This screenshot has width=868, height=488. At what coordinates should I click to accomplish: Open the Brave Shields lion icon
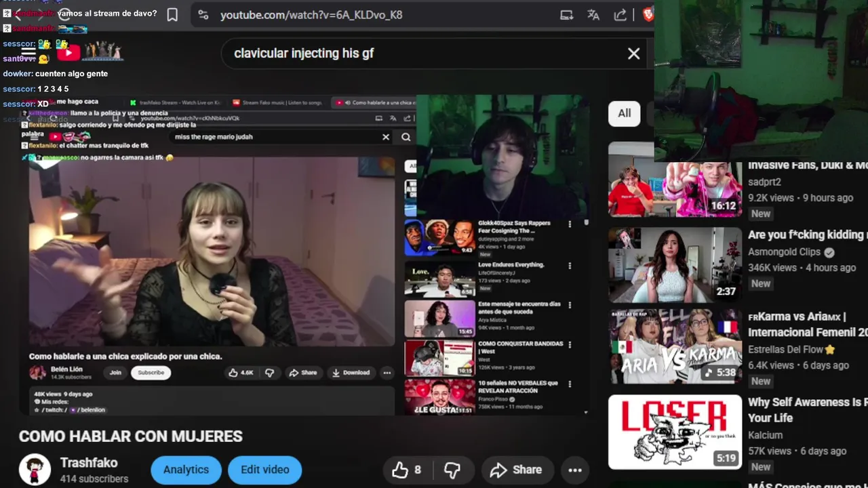pyautogui.click(x=648, y=14)
